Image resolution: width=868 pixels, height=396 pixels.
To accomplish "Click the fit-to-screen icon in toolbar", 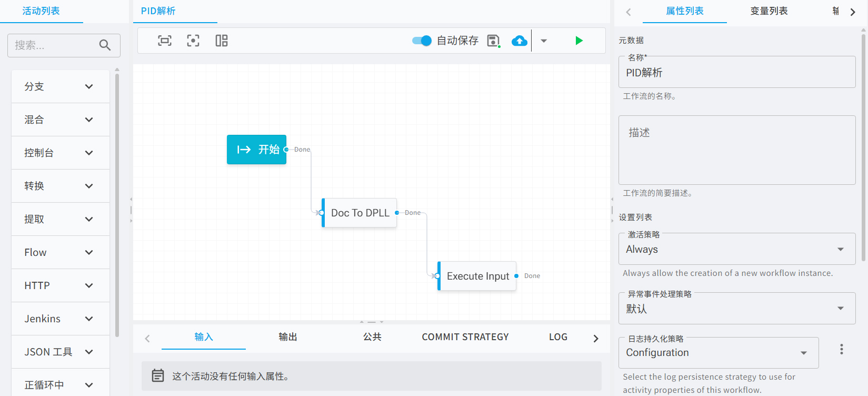I will [x=165, y=41].
